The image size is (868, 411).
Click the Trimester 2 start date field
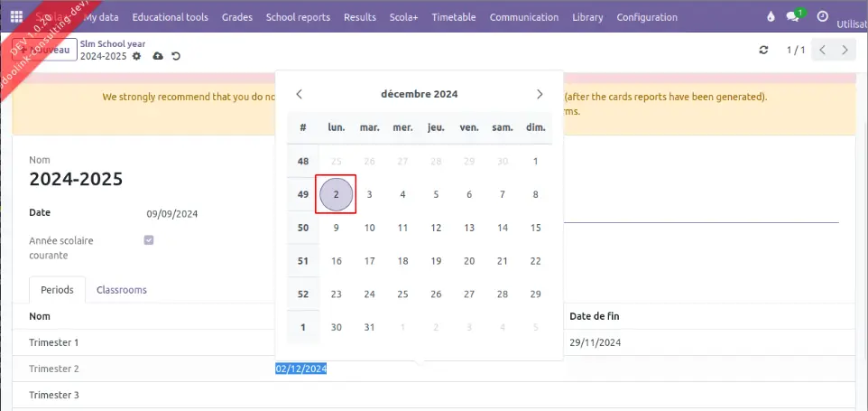click(x=301, y=369)
